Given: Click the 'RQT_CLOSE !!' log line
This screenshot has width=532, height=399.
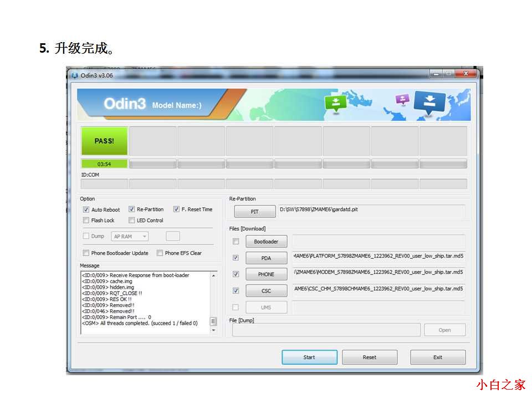Looking at the screenshot, I should [x=112, y=293].
